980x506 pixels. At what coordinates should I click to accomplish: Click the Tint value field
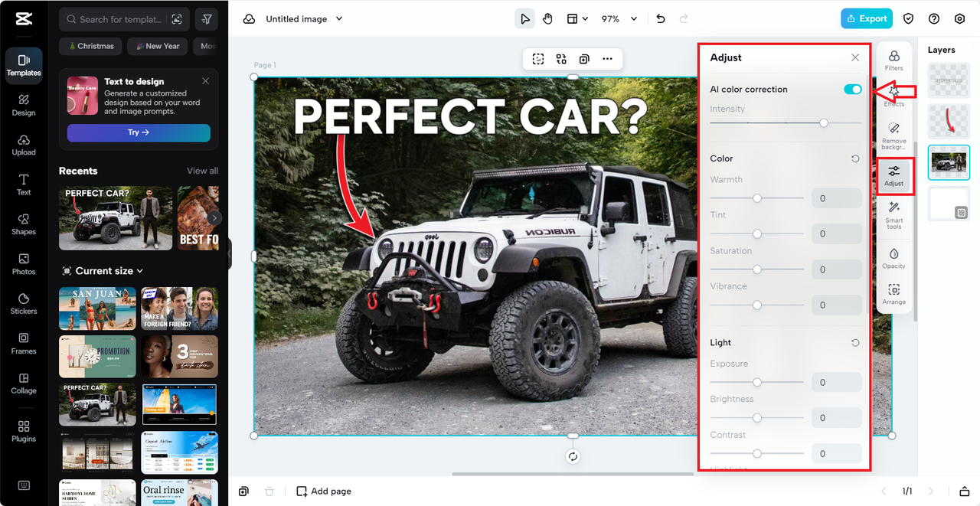[837, 234]
